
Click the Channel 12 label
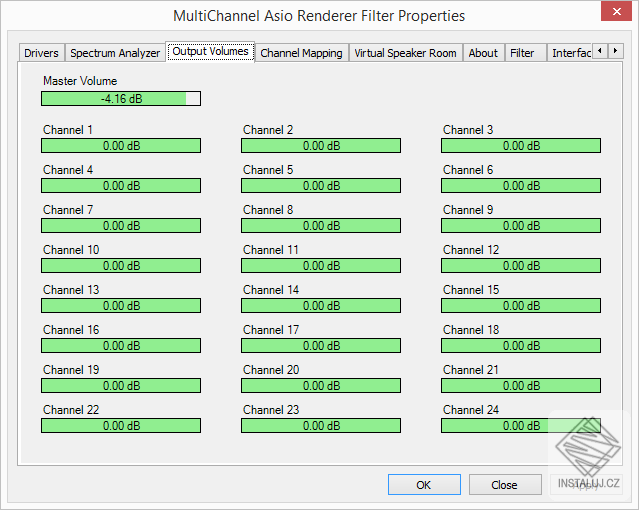[471, 249]
